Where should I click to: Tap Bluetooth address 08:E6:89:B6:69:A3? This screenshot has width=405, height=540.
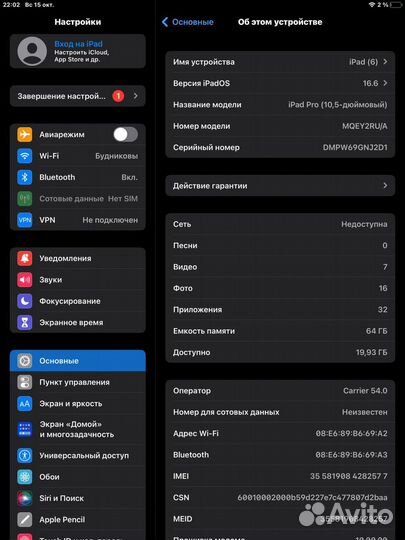tap(352, 455)
